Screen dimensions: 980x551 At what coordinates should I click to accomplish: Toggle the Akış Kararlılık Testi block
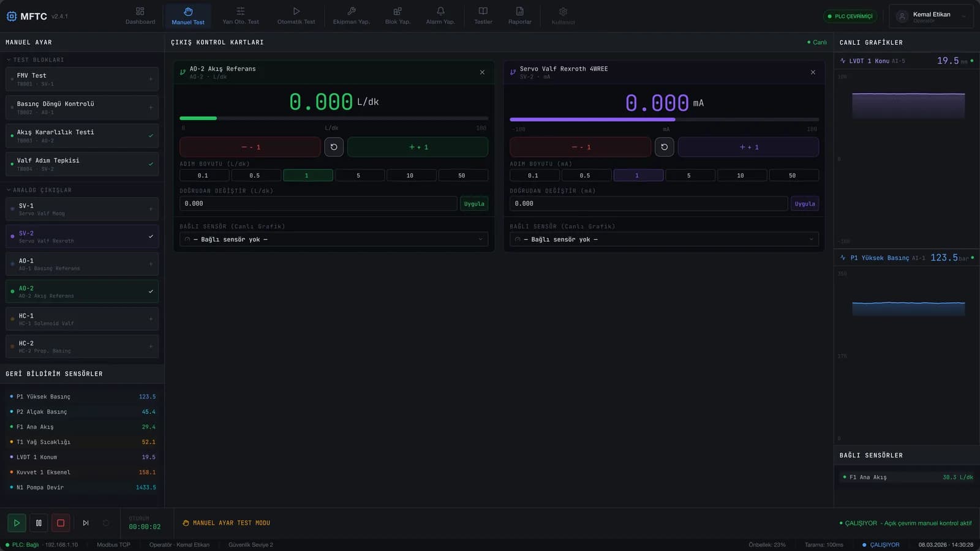[x=82, y=136]
